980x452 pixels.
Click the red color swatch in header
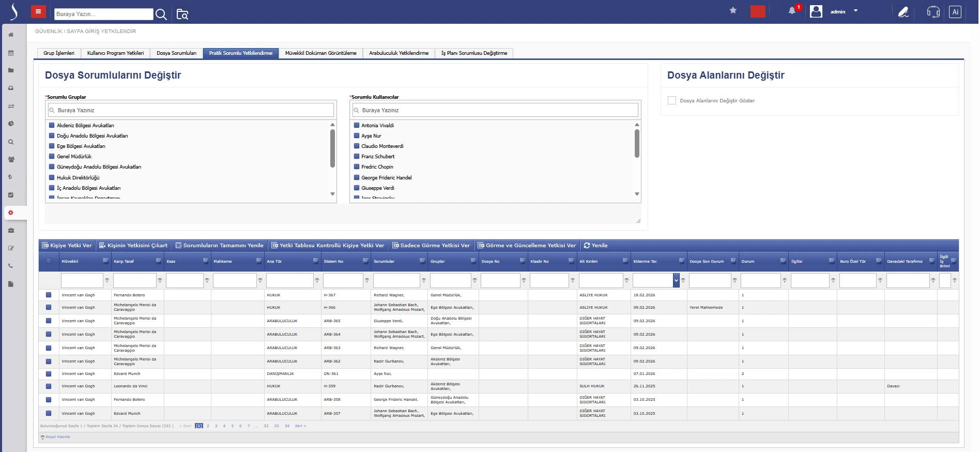point(758,11)
